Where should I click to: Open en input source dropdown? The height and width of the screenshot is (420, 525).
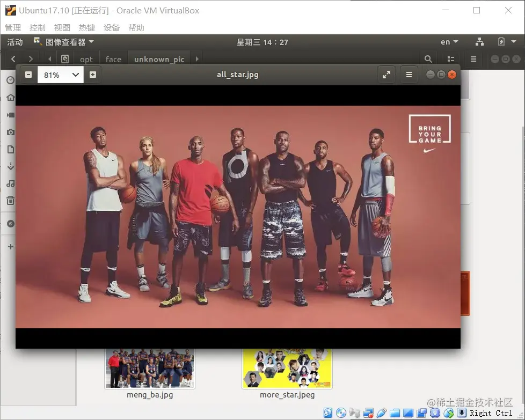coord(449,42)
